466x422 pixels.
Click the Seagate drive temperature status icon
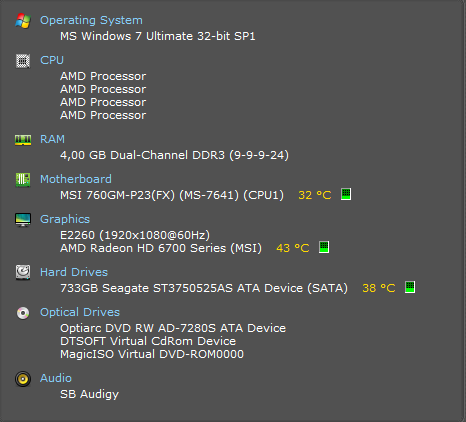point(410,287)
